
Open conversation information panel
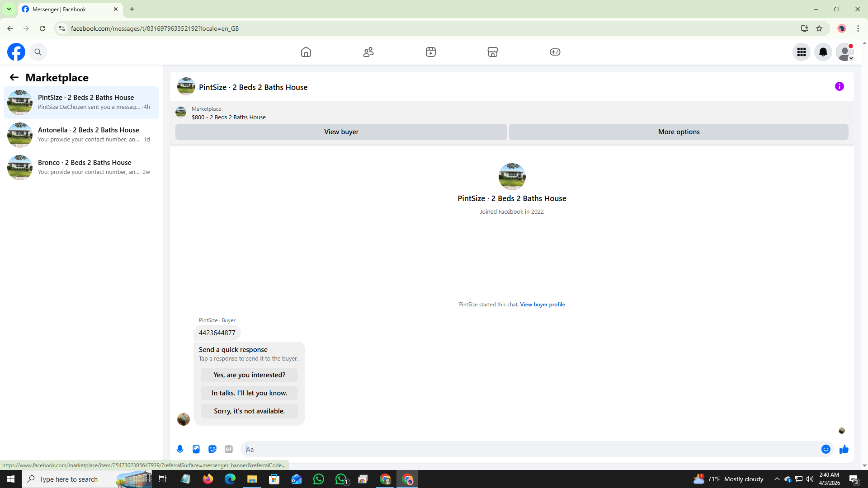tap(840, 86)
